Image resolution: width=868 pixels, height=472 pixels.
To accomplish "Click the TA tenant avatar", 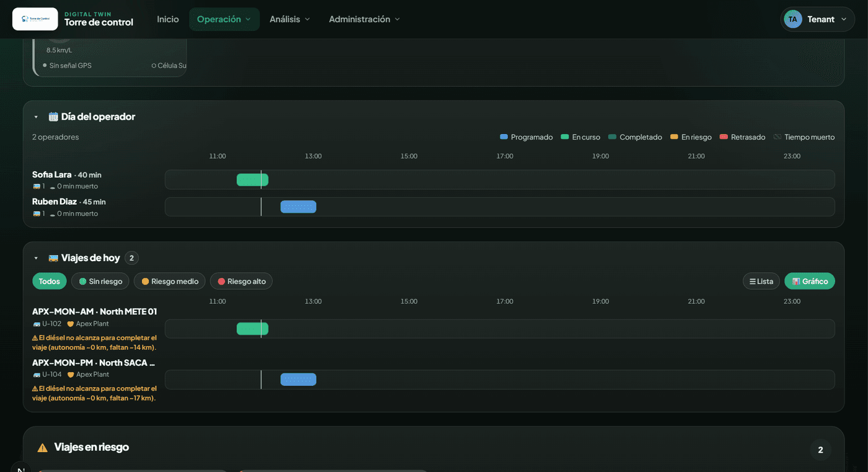I will point(792,19).
